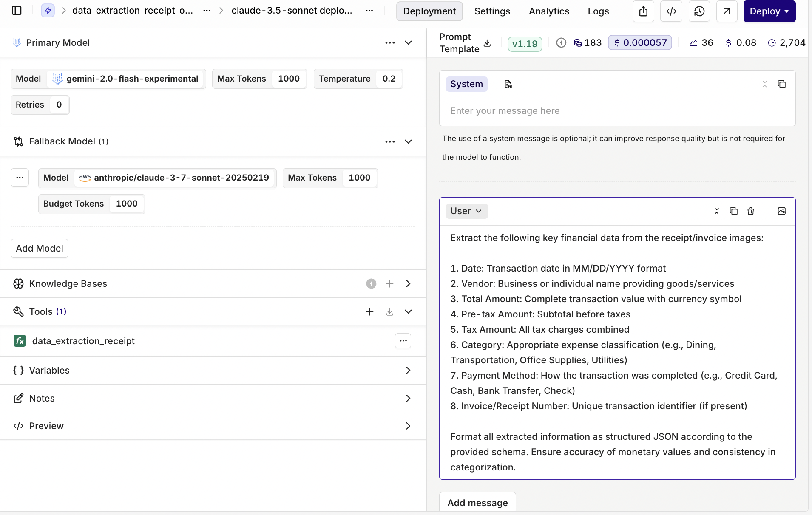Add image to the User message
This screenshot has height=515, width=812.
(781, 211)
